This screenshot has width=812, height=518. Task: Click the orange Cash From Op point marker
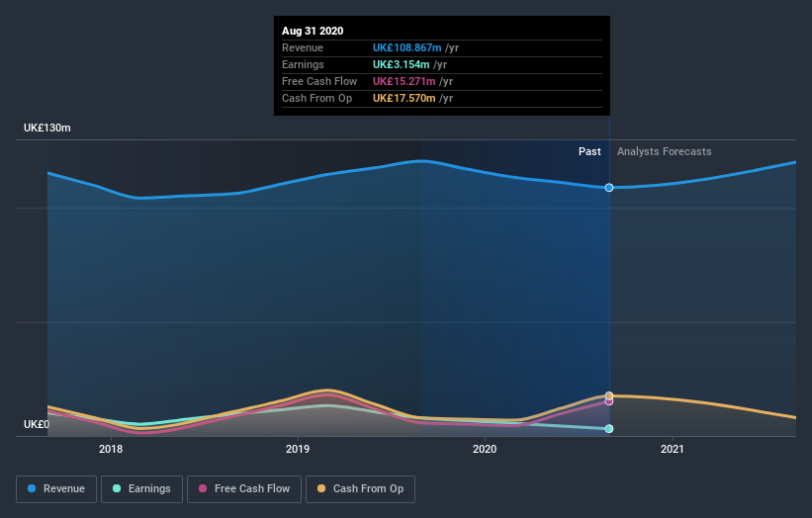tap(609, 395)
